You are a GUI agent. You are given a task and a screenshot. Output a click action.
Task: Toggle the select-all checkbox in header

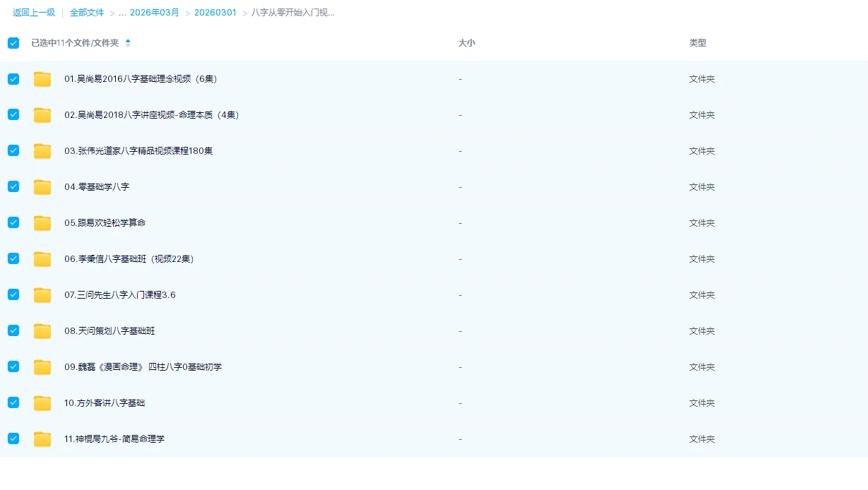point(13,43)
